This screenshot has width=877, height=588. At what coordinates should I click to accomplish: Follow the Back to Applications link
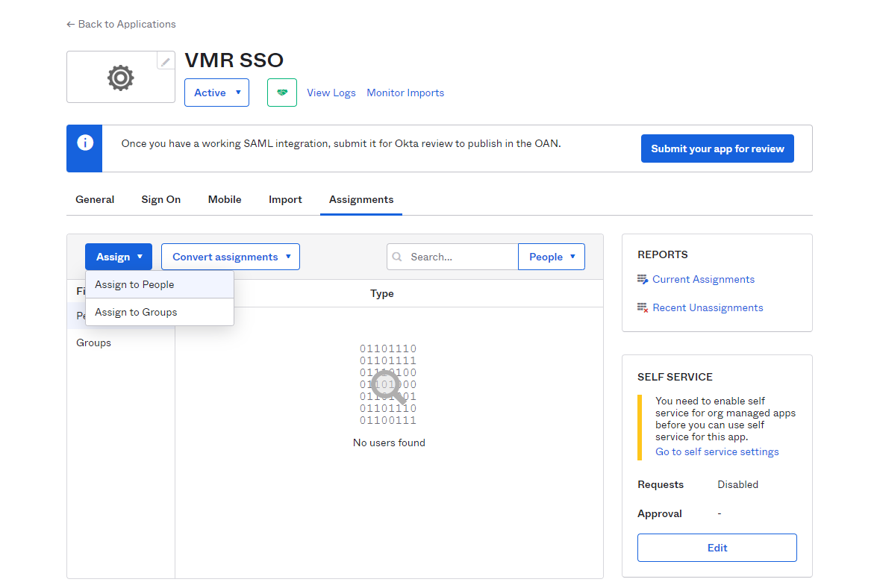[121, 24]
